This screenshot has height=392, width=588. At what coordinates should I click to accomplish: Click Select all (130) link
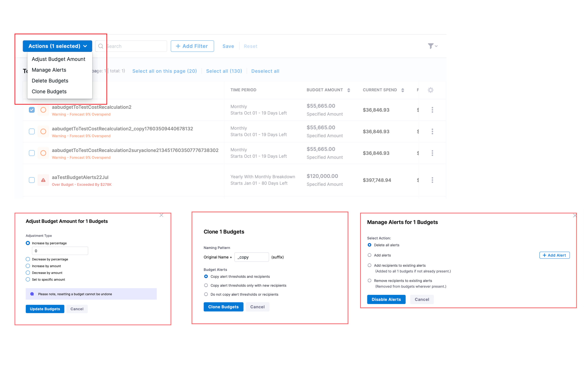224,71
